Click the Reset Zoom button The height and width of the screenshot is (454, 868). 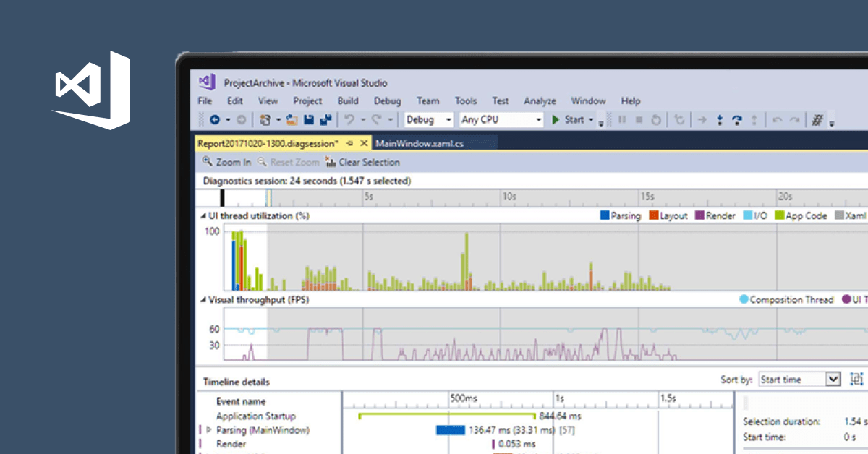(288, 162)
